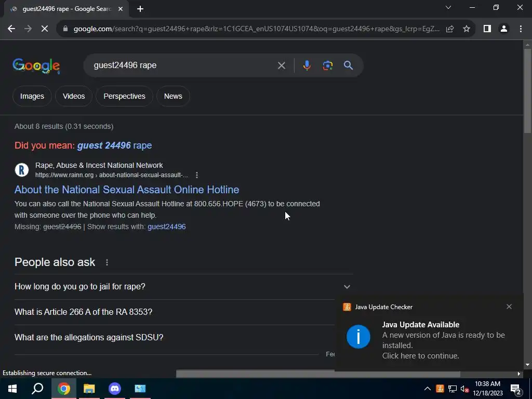Dismiss the Java Update Checker notification
The width and height of the screenshot is (532, 399).
[509, 307]
